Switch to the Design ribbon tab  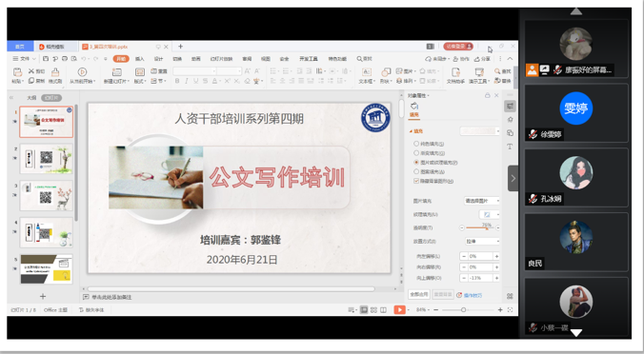coord(158,59)
